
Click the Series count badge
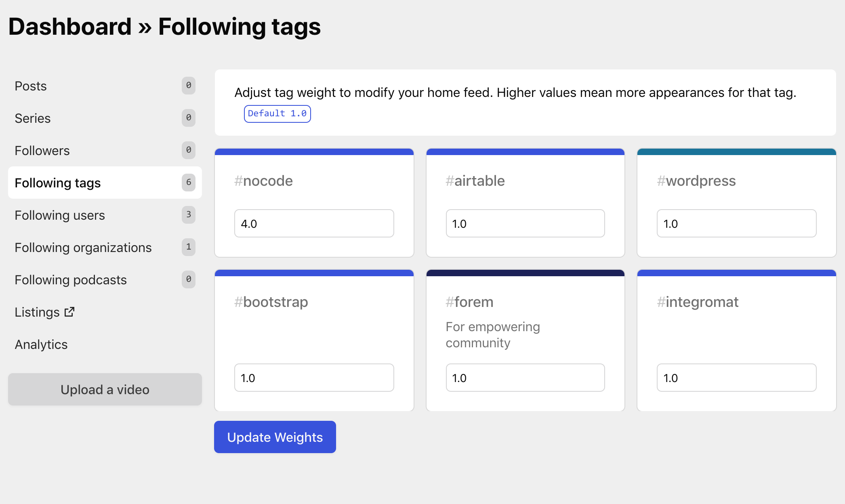(x=188, y=118)
